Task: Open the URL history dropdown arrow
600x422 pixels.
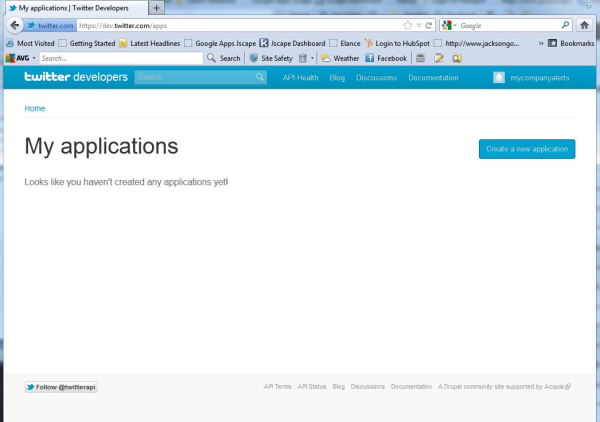Action: [x=418, y=25]
